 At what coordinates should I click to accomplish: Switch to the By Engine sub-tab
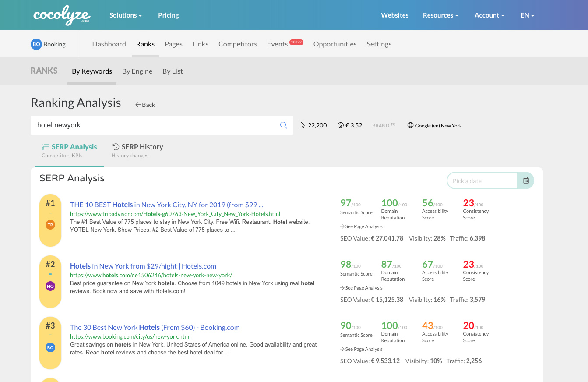(137, 71)
